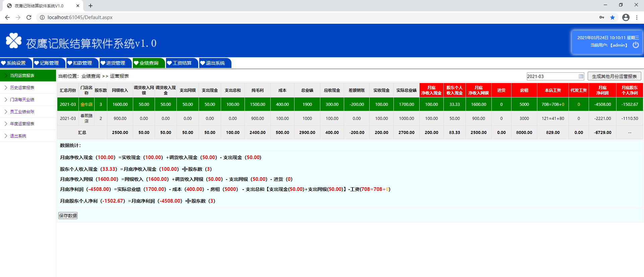Expand chevron beside 年度运营报表
The image size is (644, 277).
point(6,124)
